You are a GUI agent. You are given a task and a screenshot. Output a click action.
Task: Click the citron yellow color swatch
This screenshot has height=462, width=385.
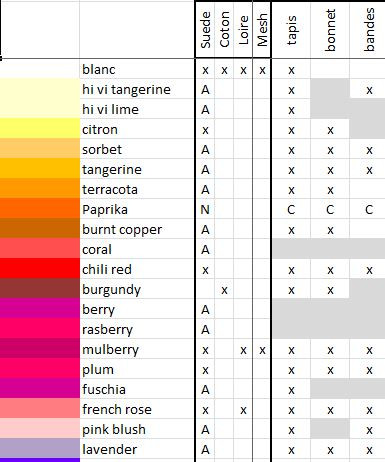point(40,129)
